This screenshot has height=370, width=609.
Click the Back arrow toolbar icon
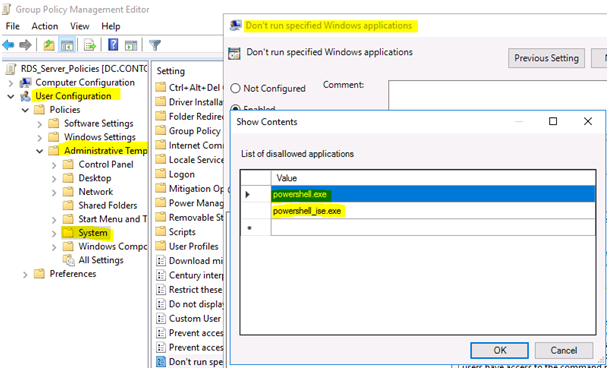point(8,45)
